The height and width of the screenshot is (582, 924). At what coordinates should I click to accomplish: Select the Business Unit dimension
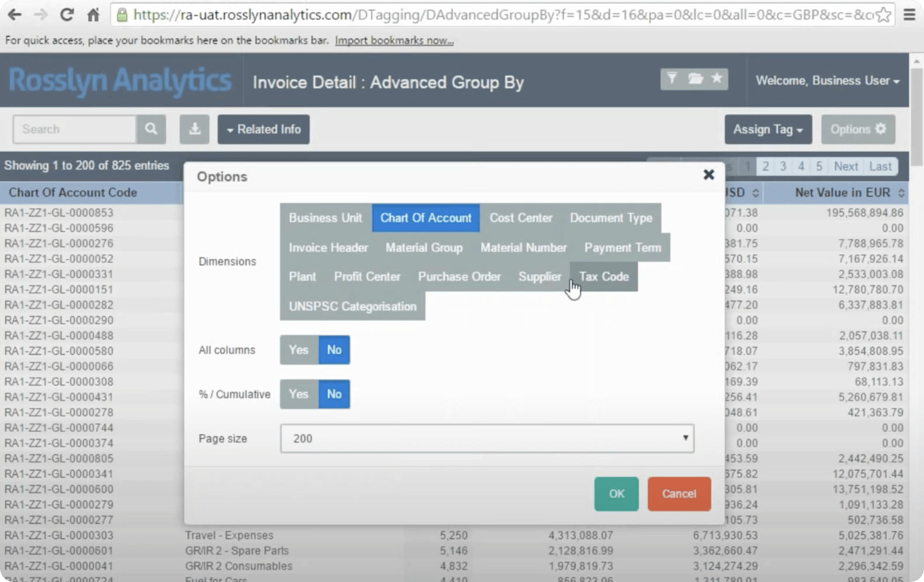(326, 217)
